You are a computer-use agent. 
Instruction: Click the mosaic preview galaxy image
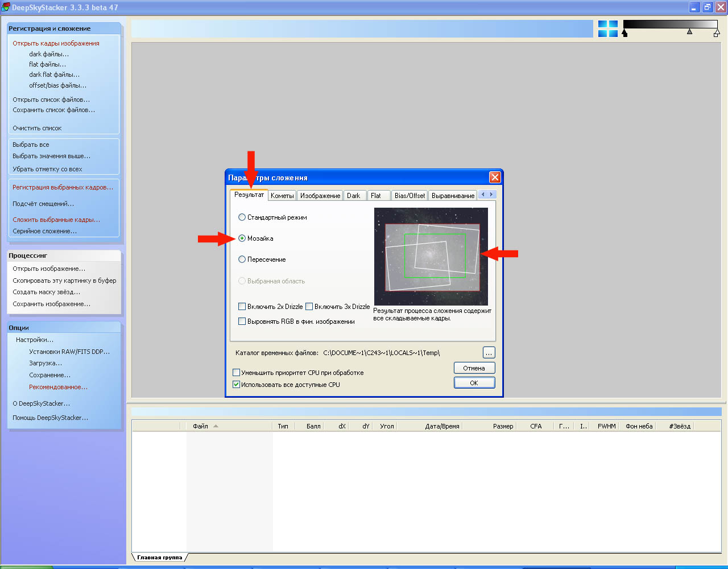pos(431,256)
